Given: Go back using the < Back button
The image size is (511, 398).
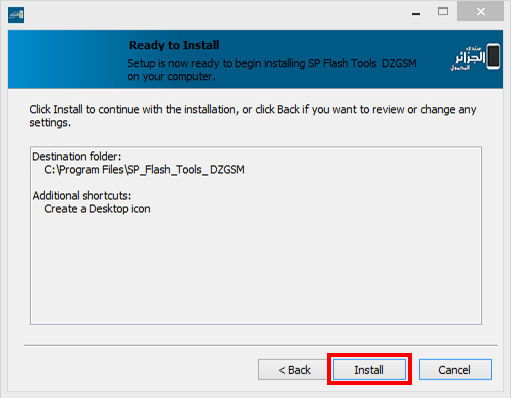Looking at the screenshot, I should coord(294,369).
